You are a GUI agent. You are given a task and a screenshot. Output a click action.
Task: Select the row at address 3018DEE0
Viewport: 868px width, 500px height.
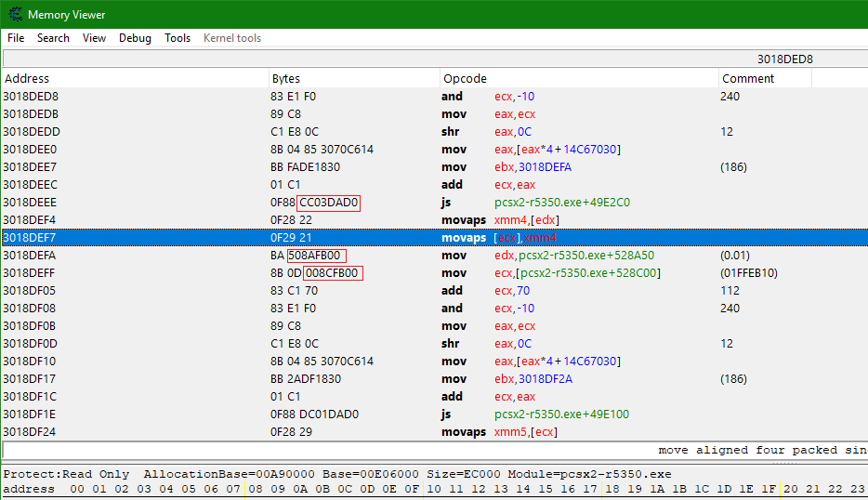pyautogui.click(x=435, y=150)
